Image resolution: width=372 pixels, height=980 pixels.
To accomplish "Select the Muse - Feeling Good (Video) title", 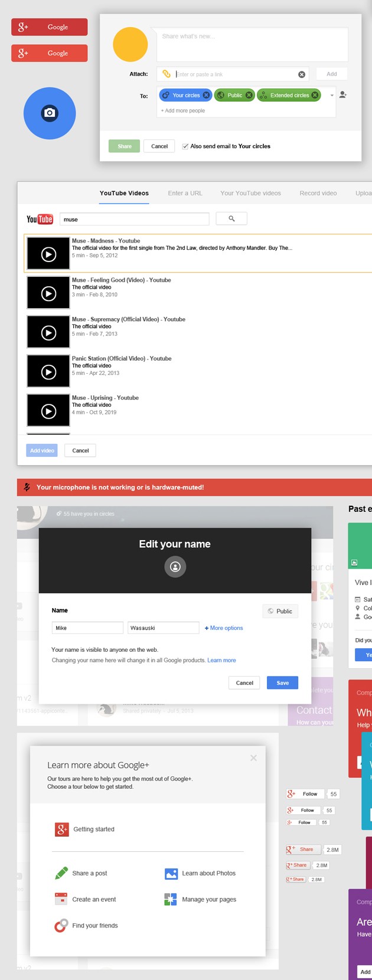I will pos(122,280).
